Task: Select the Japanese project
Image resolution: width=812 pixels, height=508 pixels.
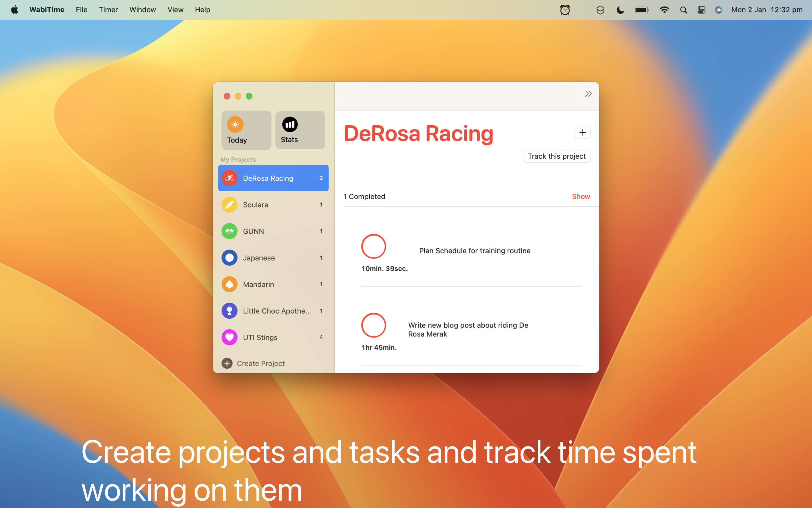Action: 273,258
